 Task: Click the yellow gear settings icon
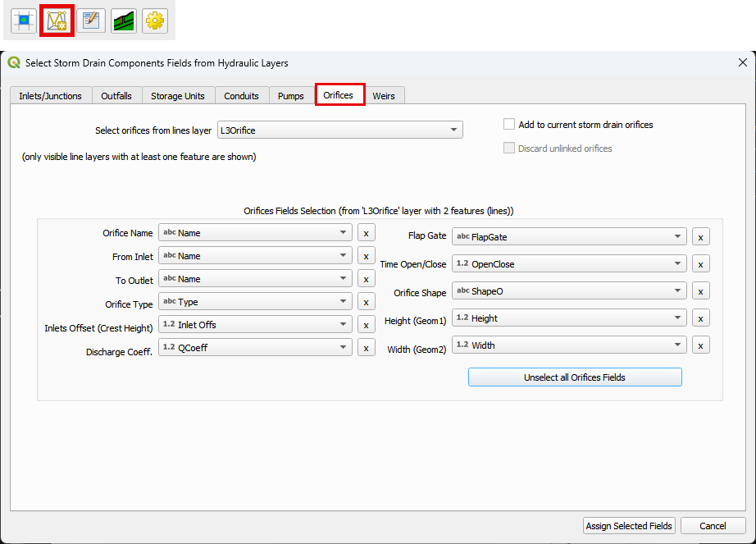coord(155,21)
